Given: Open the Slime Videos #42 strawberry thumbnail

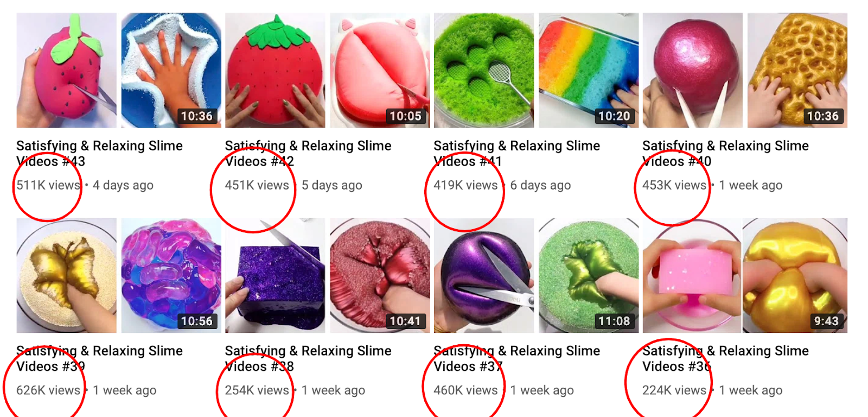Looking at the screenshot, I should tap(328, 71).
